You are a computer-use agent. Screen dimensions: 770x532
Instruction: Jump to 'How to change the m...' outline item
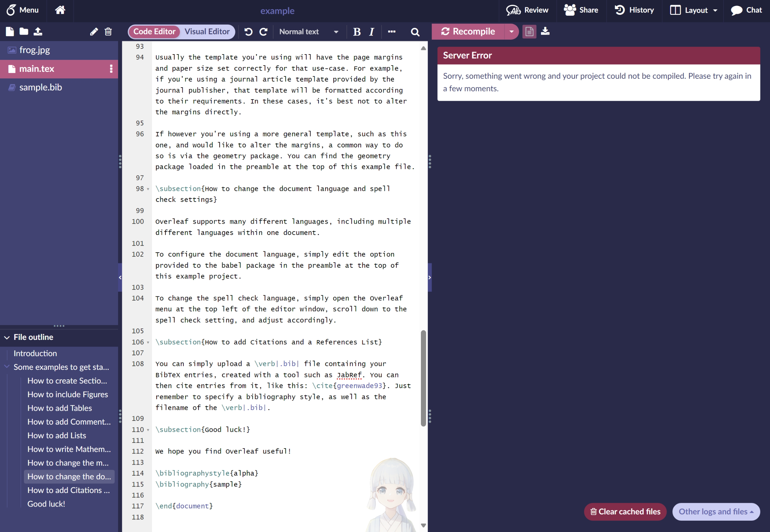coord(68,463)
